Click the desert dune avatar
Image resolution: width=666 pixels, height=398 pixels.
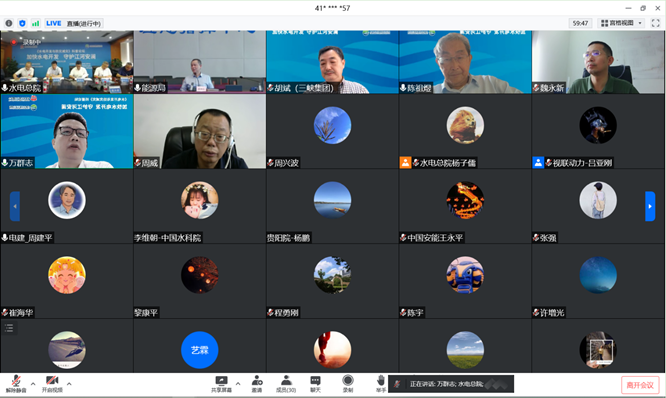(67, 350)
